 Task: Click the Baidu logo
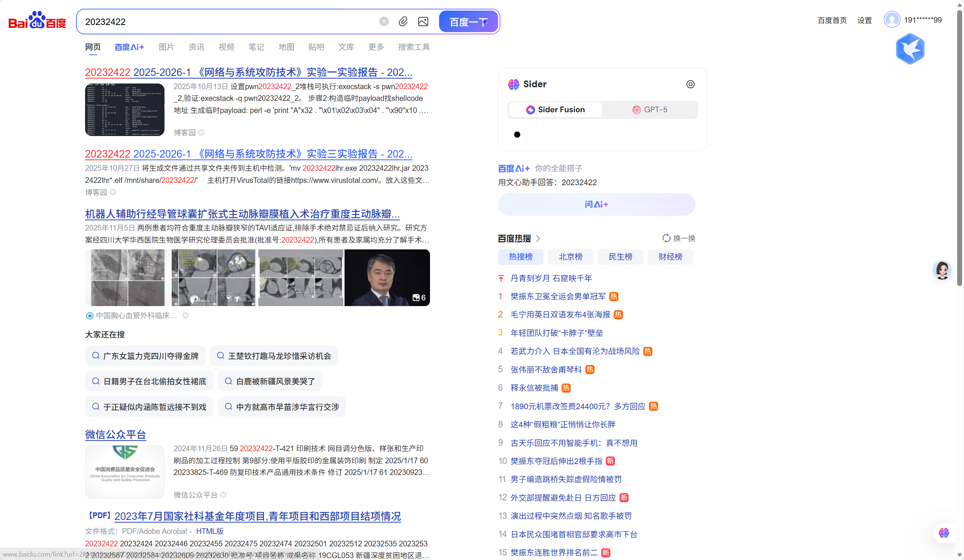[x=37, y=20]
